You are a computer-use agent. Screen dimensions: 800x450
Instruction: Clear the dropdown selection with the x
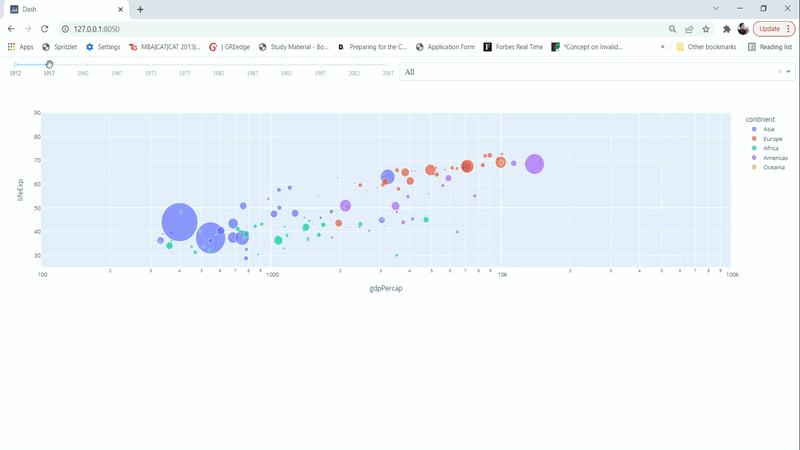(x=779, y=72)
